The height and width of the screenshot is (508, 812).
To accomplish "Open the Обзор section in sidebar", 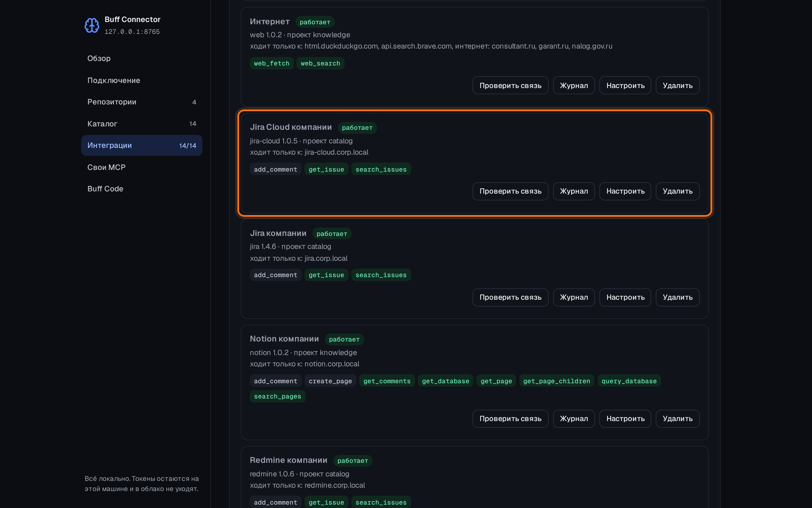I will pyautogui.click(x=142, y=58).
